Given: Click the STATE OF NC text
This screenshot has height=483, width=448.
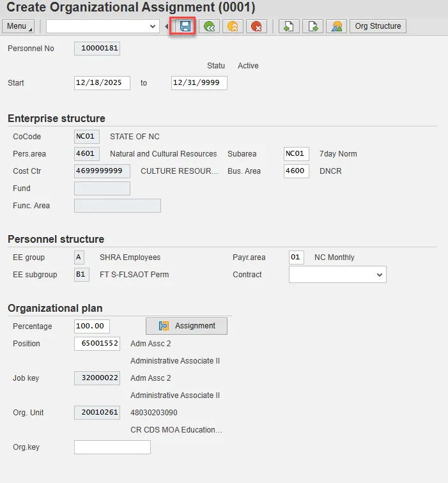Looking at the screenshot, I should pos(135,137).
